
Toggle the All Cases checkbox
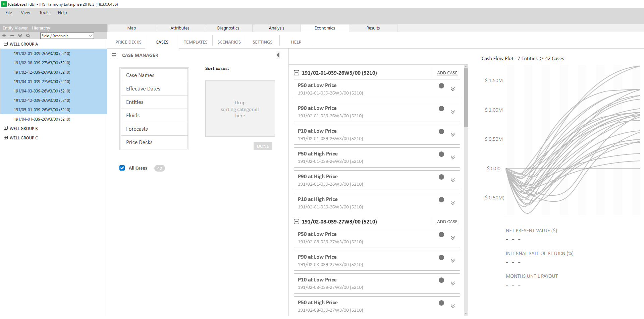point(122,168)
